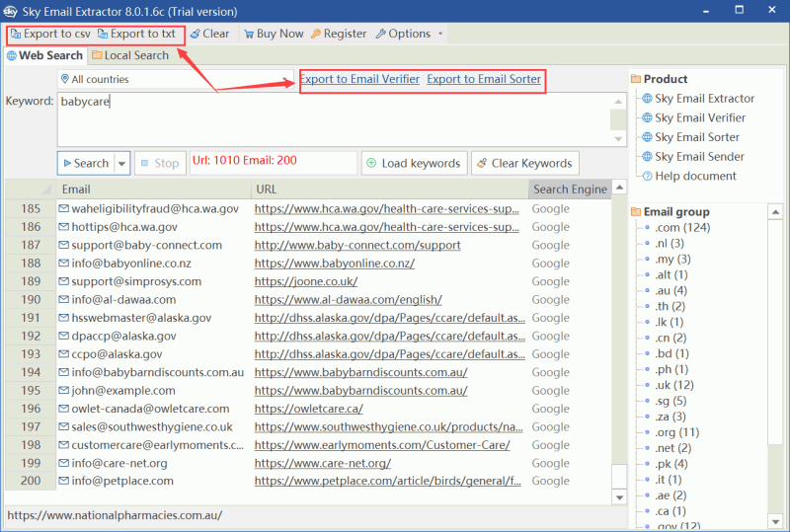The width and height of the screenshot is (790, 532).
Task: Click the Clear broom toolbar button
Action: coord(209,34)
